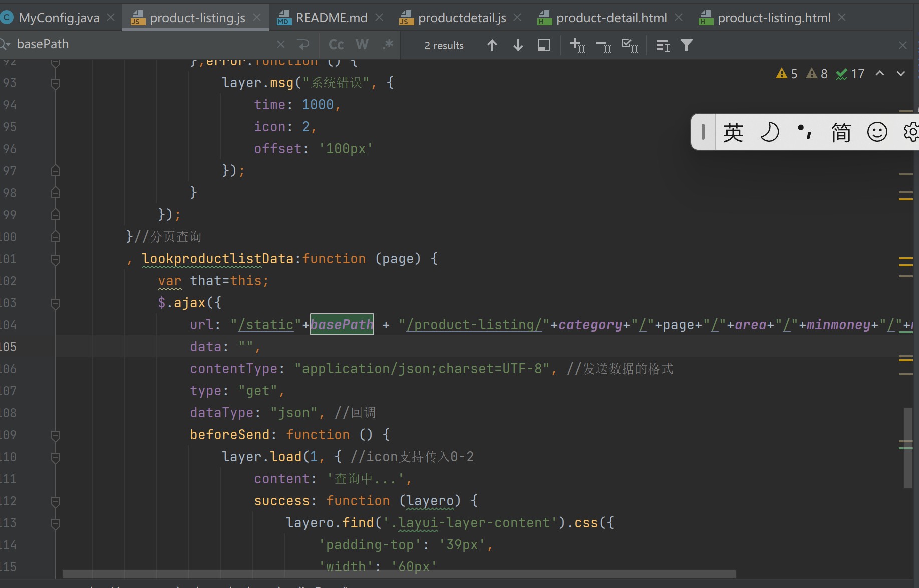Switch to the MyConfig.java tab
This screenshot has height=588, width=919.
pos(59,18)
